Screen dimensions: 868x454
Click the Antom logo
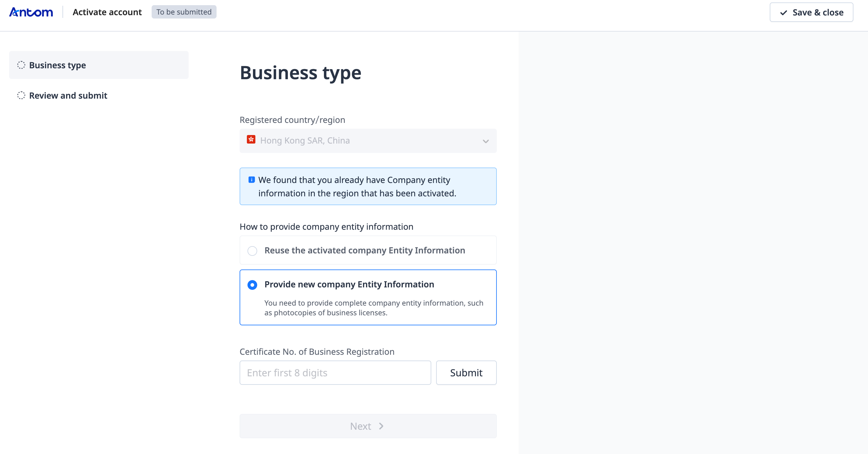[x=31, y=12]
